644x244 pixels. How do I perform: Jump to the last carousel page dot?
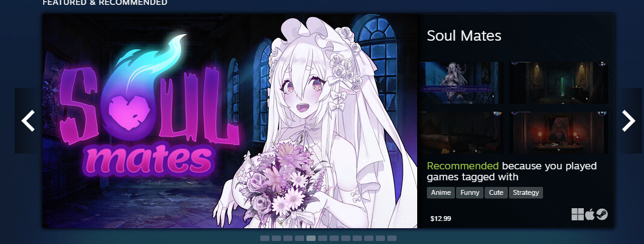tap(392, 239)
